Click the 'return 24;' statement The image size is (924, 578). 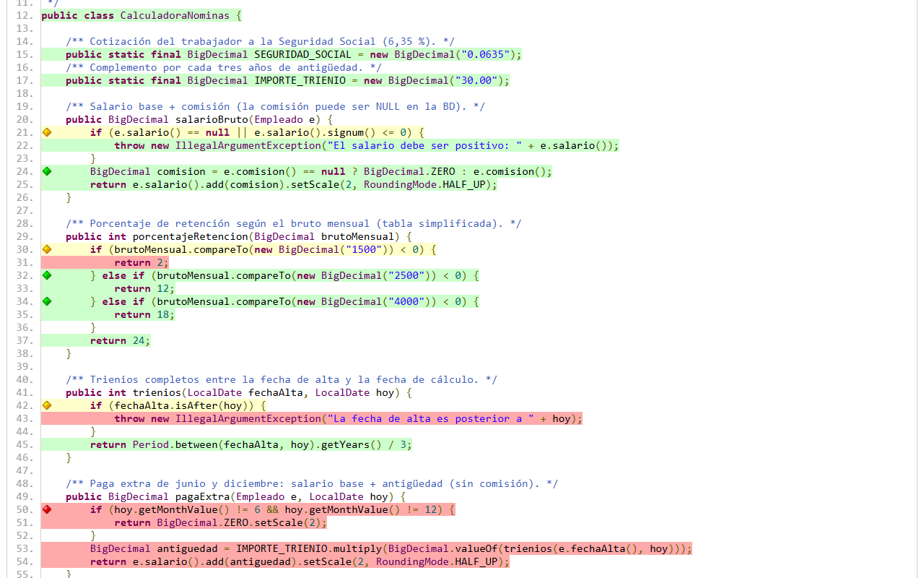[120, 340]
